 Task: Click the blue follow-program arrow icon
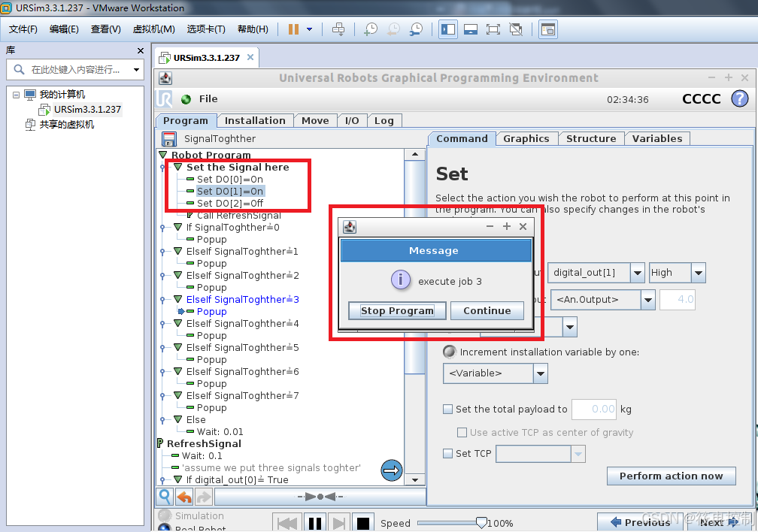coord(392,470)
